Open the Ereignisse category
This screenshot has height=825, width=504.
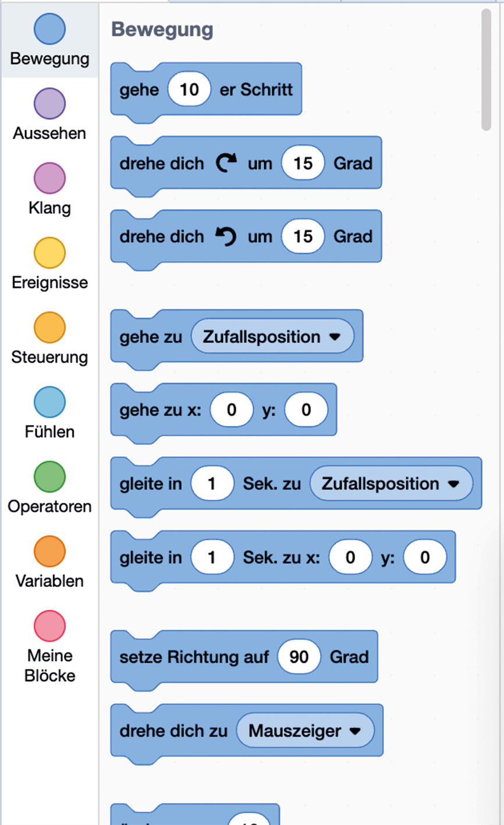point(49,252)
